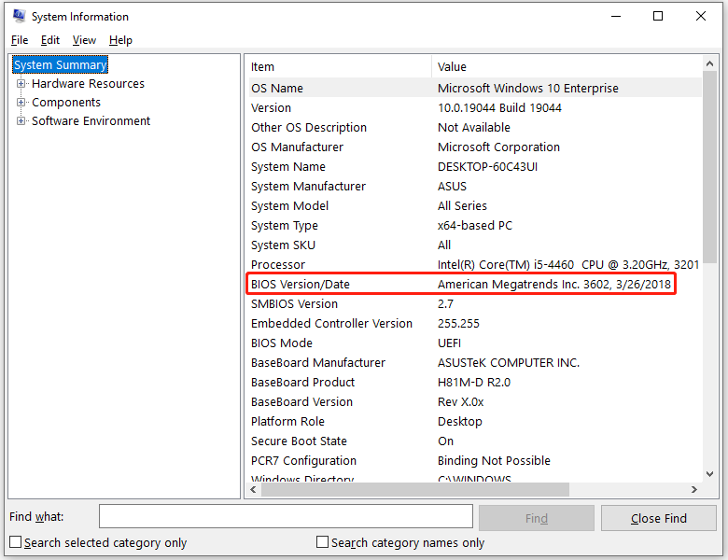
Task: Select the BIOS Mode row label
Action: click(x=282, y=343)
